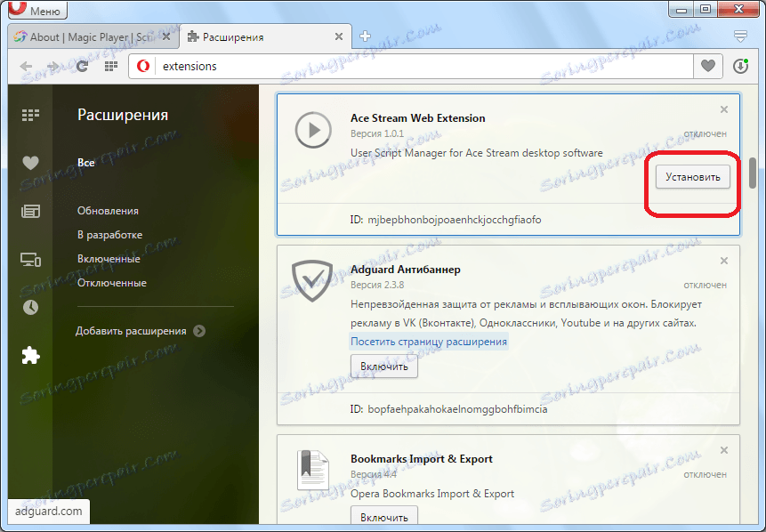This screenshot has height=532, width=766.
Task: Remove Bookmarks Import & Export with its X
Action: 724,450
